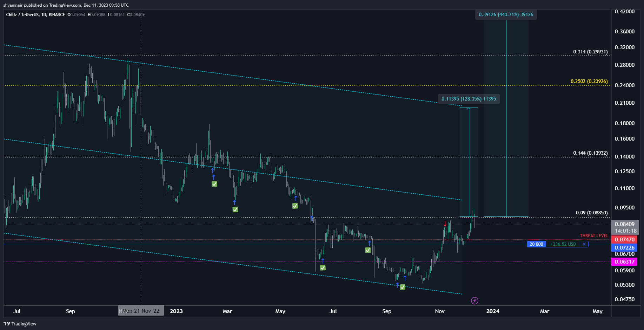Click the 0.09 (0.08850) level label
This screenshot has width=644, height=330.
pos(592,213)
